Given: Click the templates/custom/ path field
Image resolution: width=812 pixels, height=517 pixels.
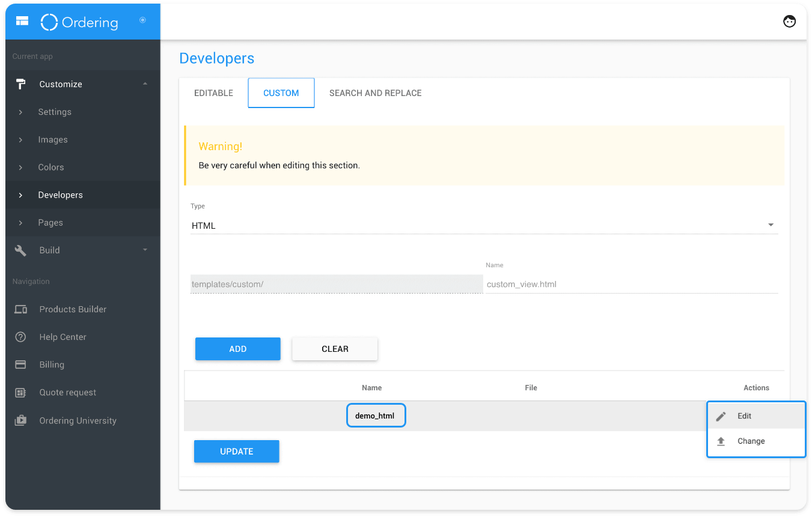Looking at the screenshot, I should tap(337, 284).
